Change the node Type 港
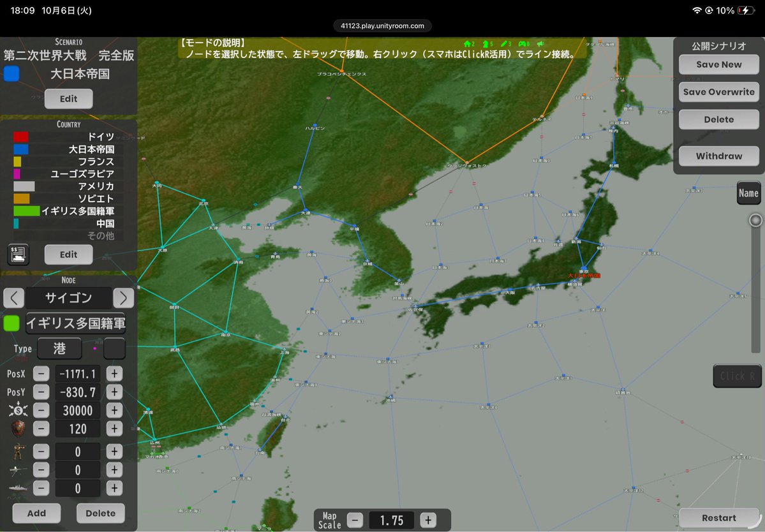765x532 pixels. pos(59,348)
